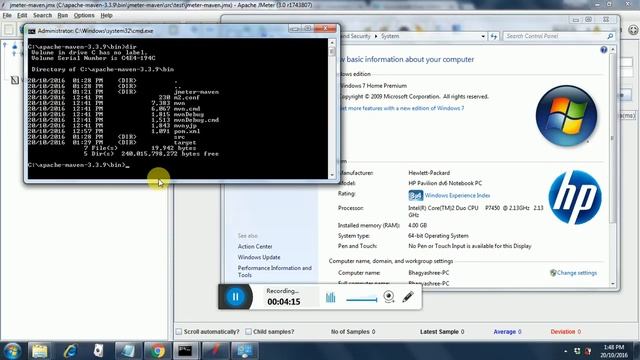Select the pencil annotation tool in recorder
Image resolution: width=640 pixels, height=360 pixels.
click(x=408, y=297)
